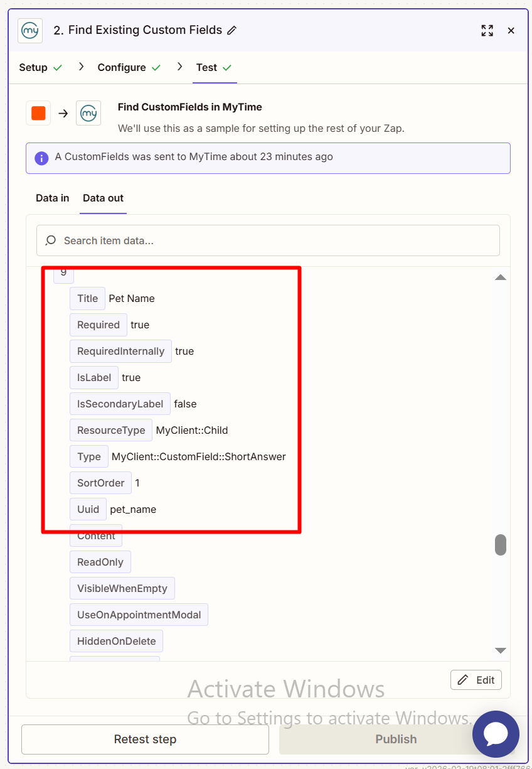Click the data list scrollbar thumb
The image size is (532, 769).
(x=500, y=545)
